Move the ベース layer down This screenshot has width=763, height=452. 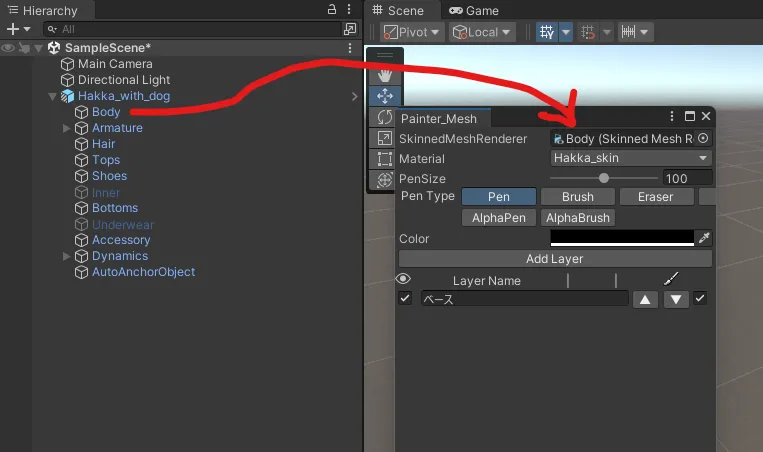click(x=676, y=299)
